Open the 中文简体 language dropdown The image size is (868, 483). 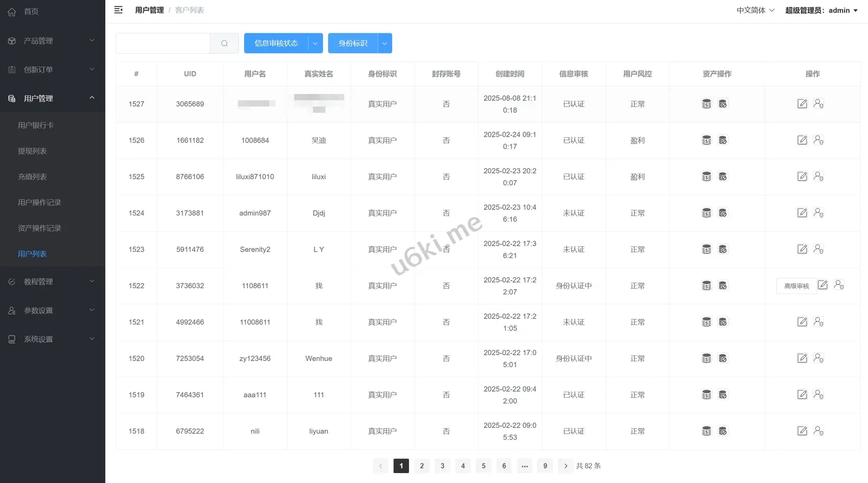[x=755, y=10]
